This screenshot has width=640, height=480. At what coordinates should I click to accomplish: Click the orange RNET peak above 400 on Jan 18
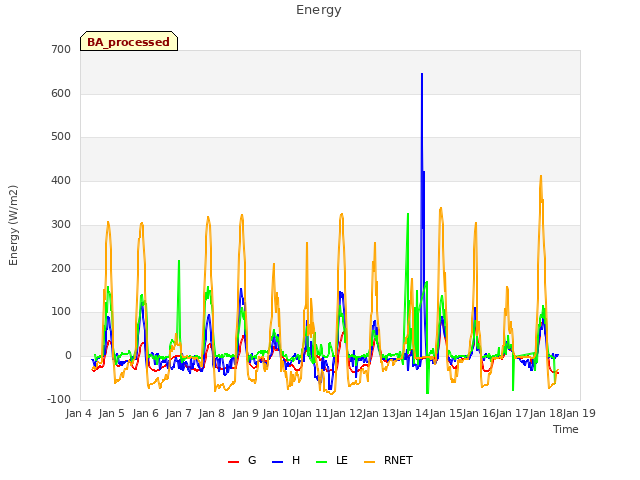[541, 176]
